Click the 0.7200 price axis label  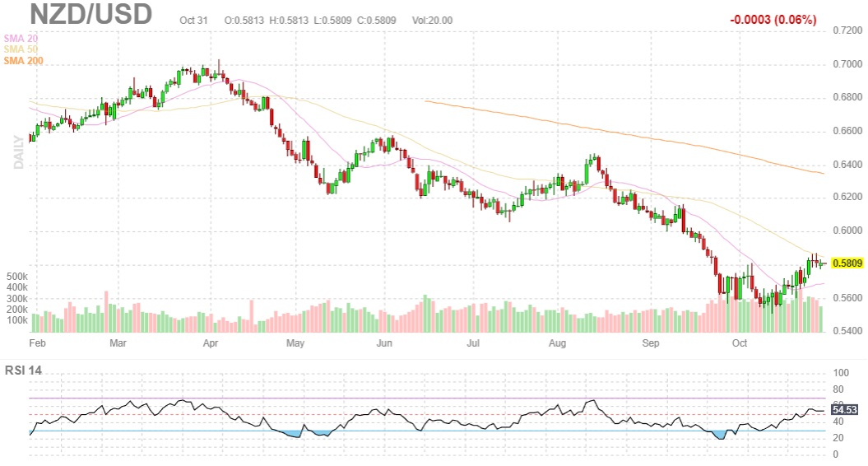[x=847, y=30]
